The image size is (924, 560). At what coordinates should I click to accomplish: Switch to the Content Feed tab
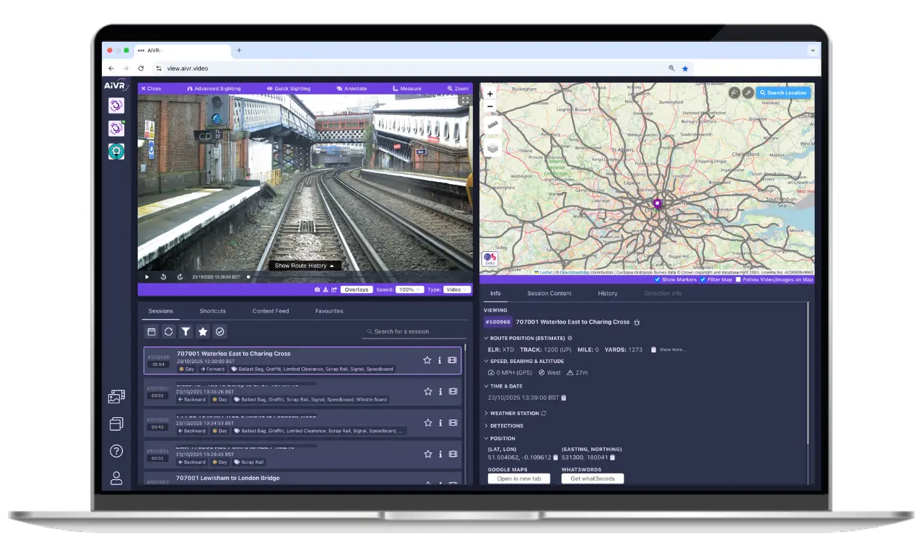tap(270, 311)
